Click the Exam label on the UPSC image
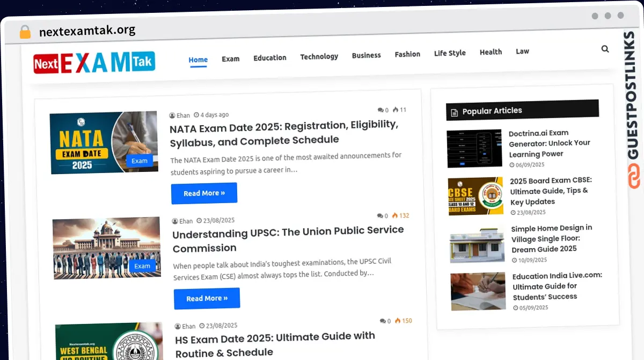 142,266
